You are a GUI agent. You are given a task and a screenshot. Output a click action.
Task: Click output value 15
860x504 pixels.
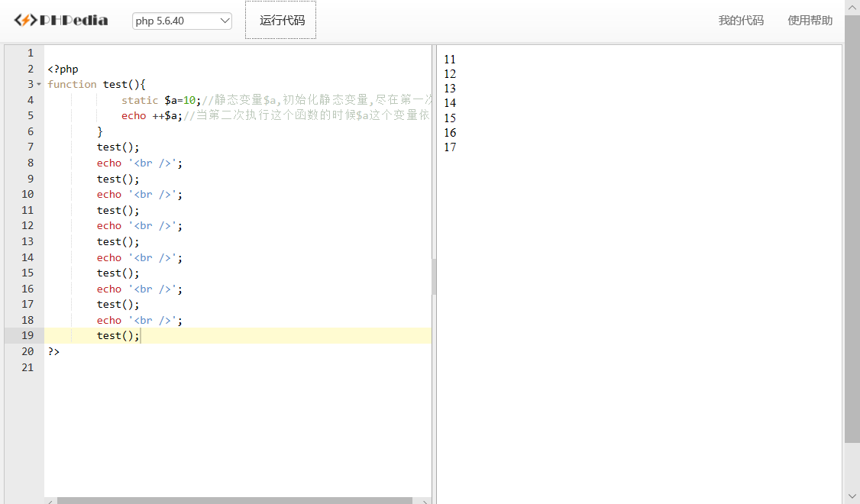450,118
